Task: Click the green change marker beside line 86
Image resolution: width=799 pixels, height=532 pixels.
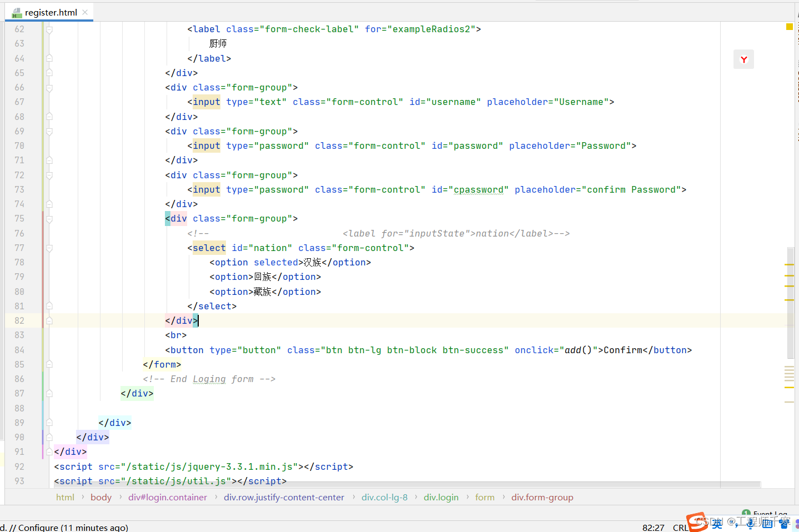Action: pos(42,379)
